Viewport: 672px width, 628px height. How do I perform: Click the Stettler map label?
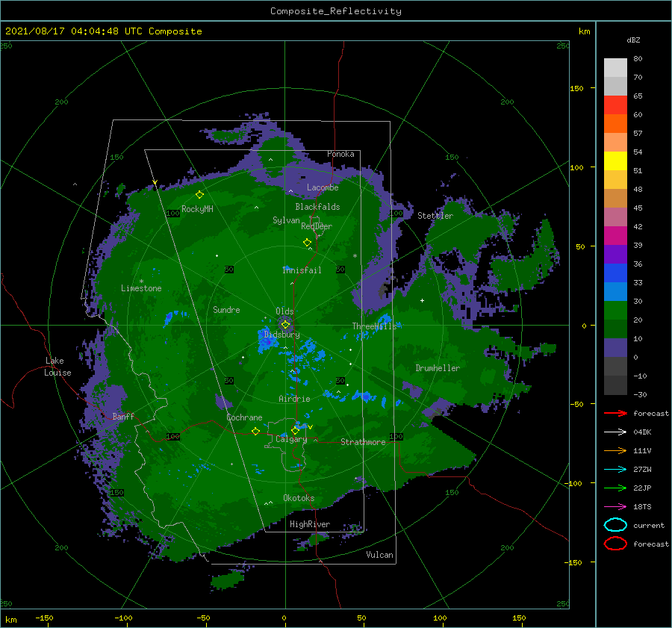pyautogui.click(x=435, y=216)
